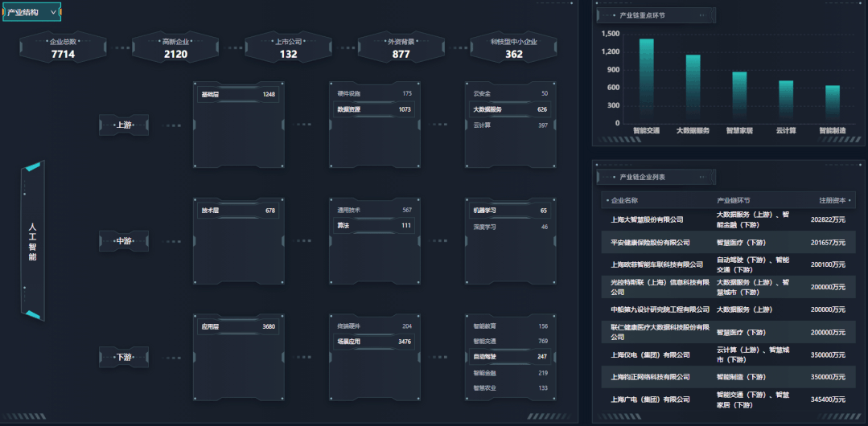Viewport: 868px width, 426px height.
Task: Click the 200100万元 capital value
Action: coord(827,265)
